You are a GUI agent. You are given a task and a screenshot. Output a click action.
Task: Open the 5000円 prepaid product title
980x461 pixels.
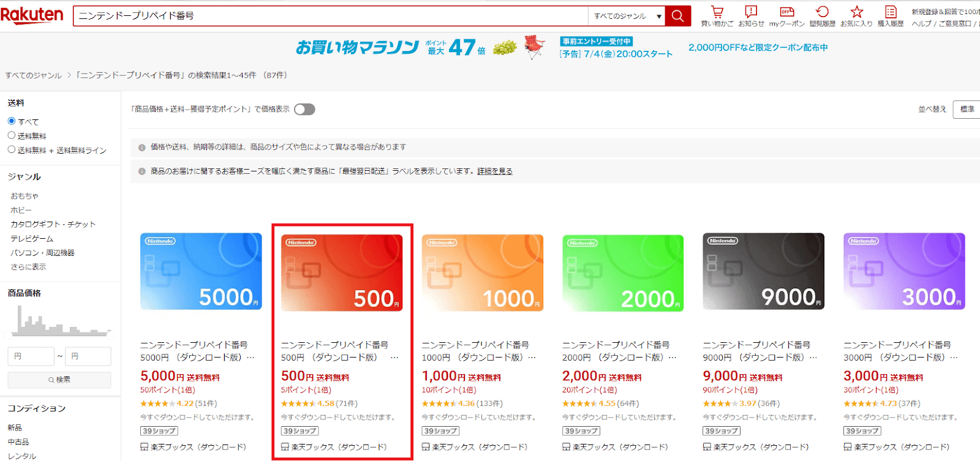pos(197,351)
